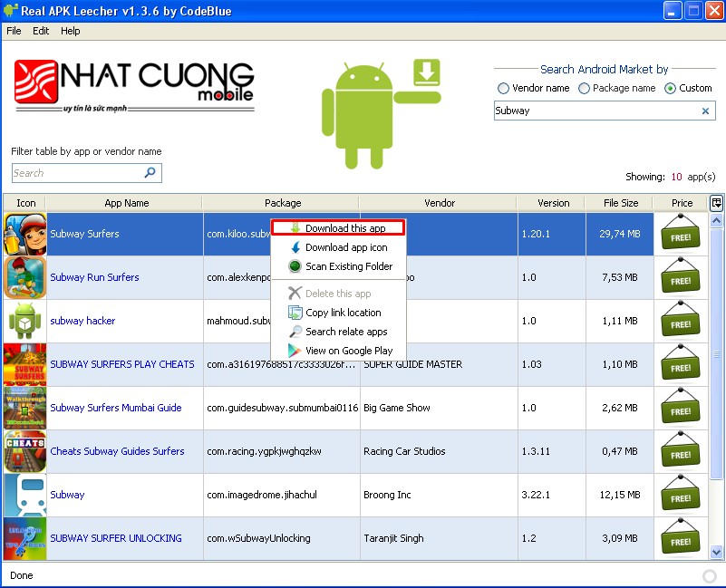Click package com.racing.ygpkjwghqzkw cell
The width and height of the screenshot is (726, 588).
(282, 451)
